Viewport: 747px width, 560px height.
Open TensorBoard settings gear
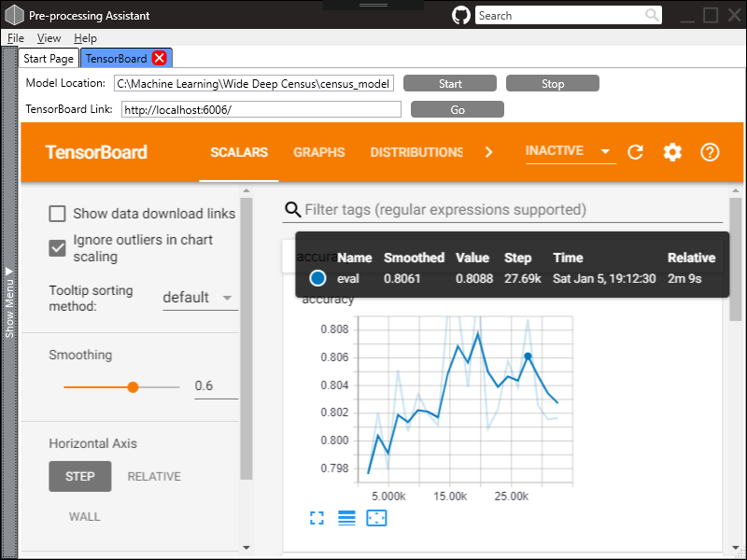tap(672, 152)
